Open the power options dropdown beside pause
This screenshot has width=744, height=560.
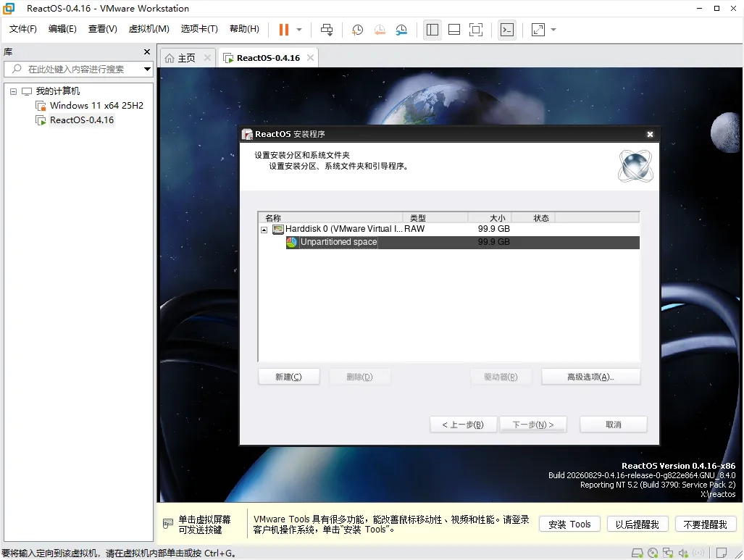point(299,30)
